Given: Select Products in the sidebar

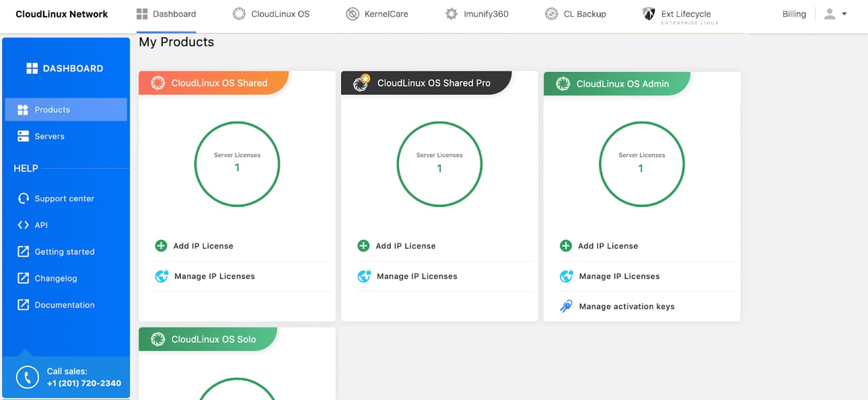Looking at the screenshot, I should point(53,109).
